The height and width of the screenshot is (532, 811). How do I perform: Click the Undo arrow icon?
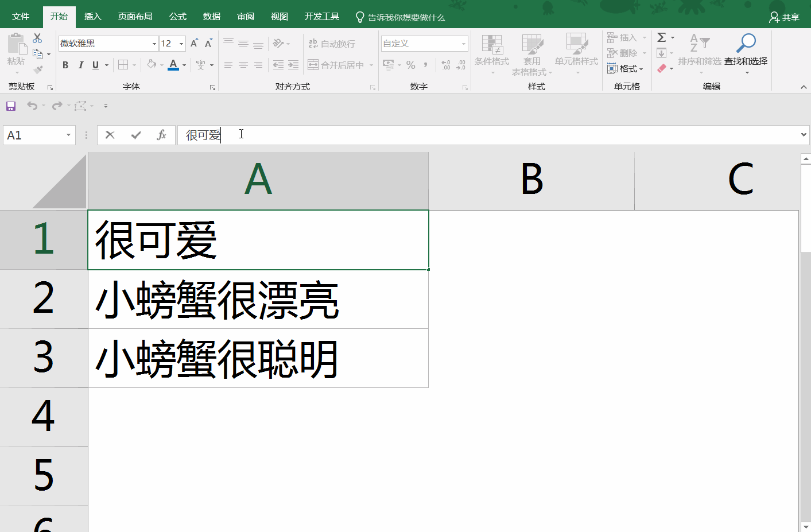coord(32,106)
